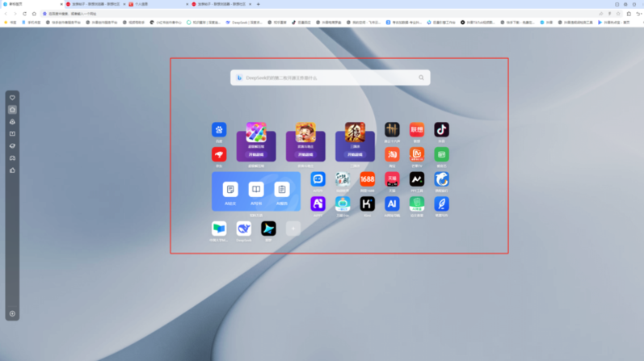Open AI写书 book icon in blue card
644x361 pixels.
256,189
